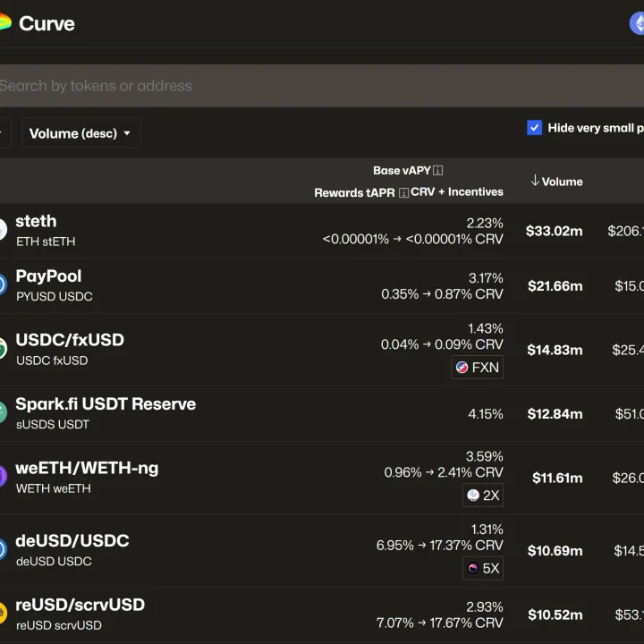This screenshot has width=644, height=644.
Task: Open the Volume (desc) sort dropdown
Action: (80, 133)
